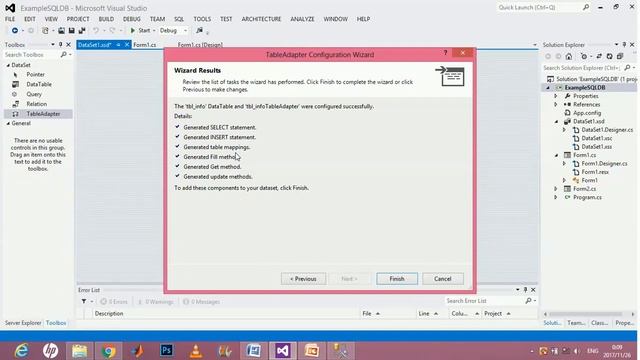640x360 pixels.
Task: Click the Redo toolbar icon
Action: click(112, 31)
